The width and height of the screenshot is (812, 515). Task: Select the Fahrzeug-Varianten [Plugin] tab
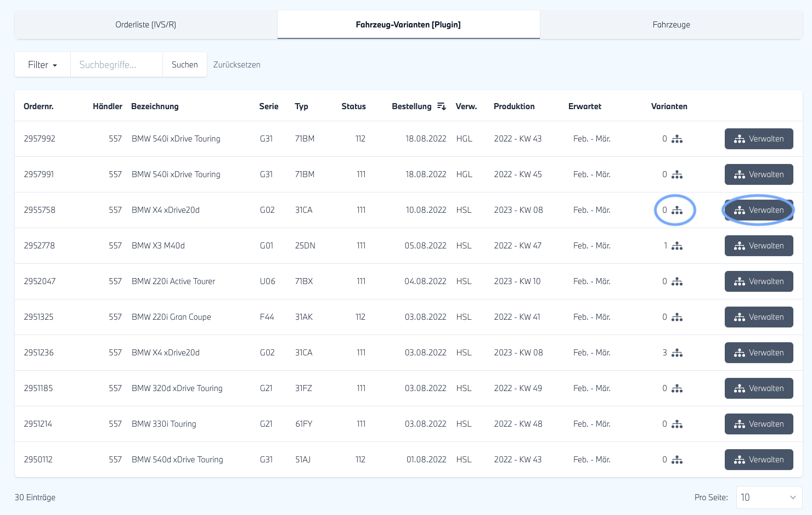point(408,25)
